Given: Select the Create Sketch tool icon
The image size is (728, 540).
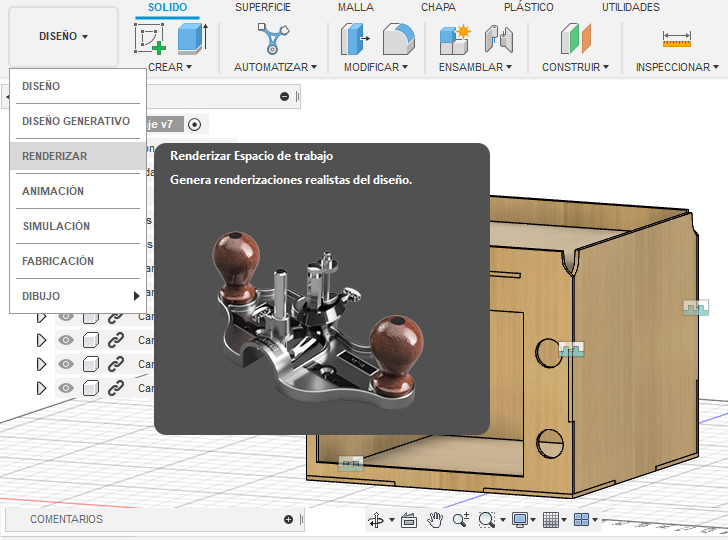Looking at the screenshot, I should (150, 39).
